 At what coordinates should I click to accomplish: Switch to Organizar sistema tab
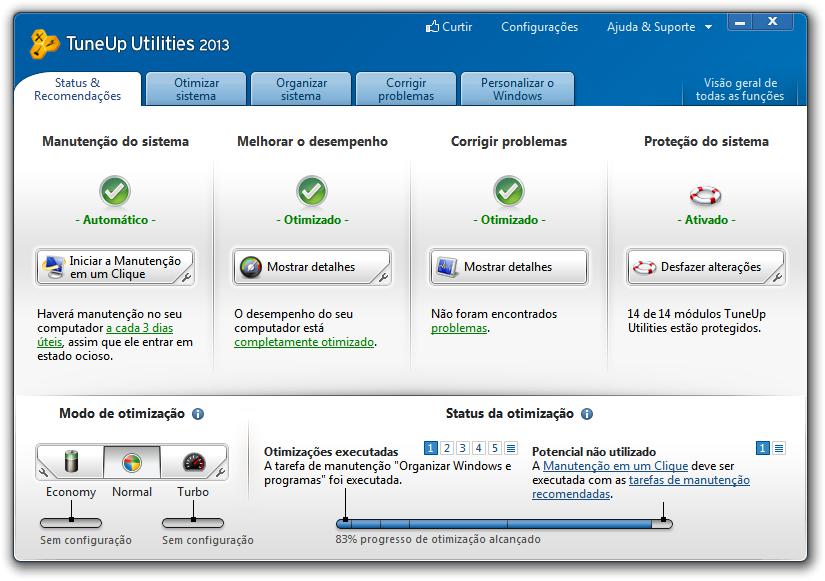[301, 89]
